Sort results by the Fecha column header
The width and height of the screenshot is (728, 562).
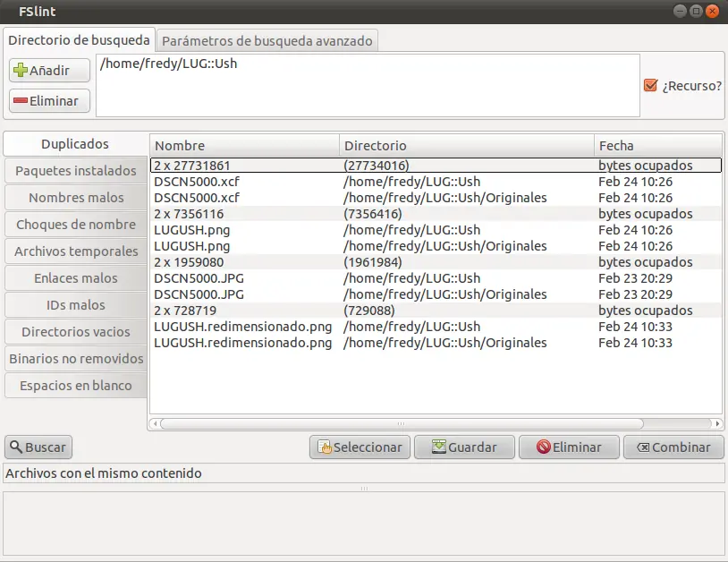(x=658, y=145)
